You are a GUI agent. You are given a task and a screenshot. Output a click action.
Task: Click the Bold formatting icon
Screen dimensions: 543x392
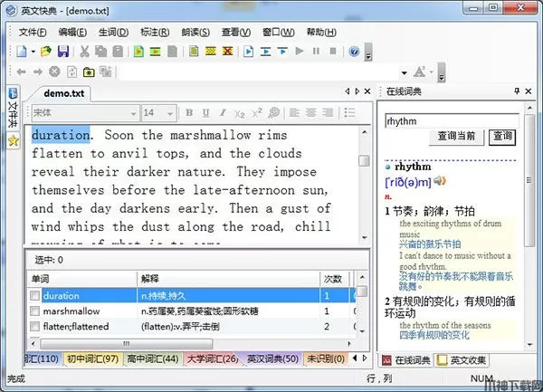[191, 113]
